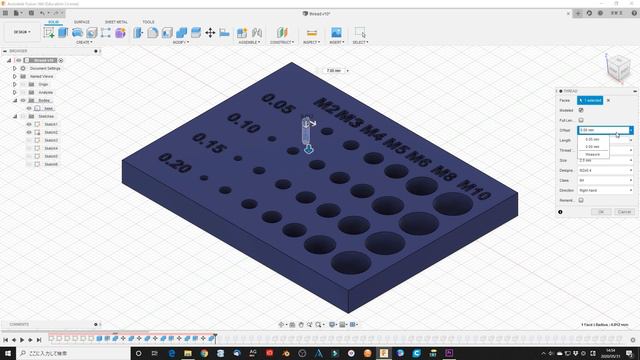Image resolution: width=640 pixels, height=360 pixels.
Task: Open the Class dropdown
Action: pyautogui.click(x=606, y=180)
